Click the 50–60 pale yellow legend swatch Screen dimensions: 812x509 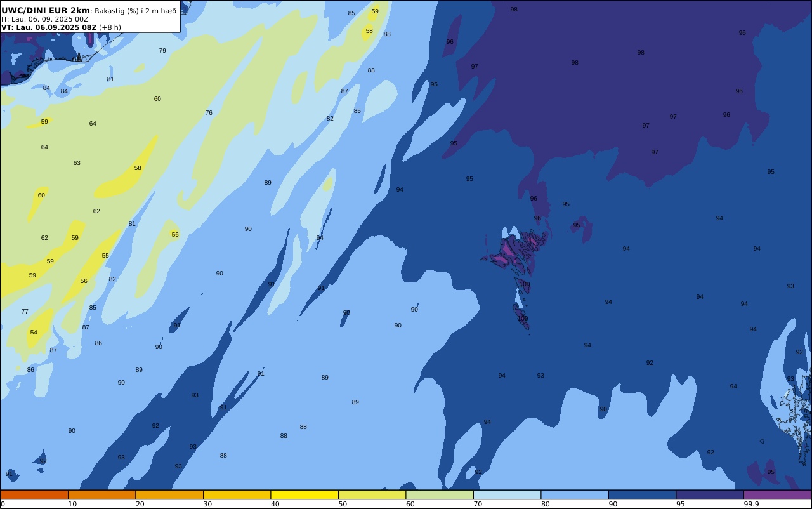tap(372, 494)
